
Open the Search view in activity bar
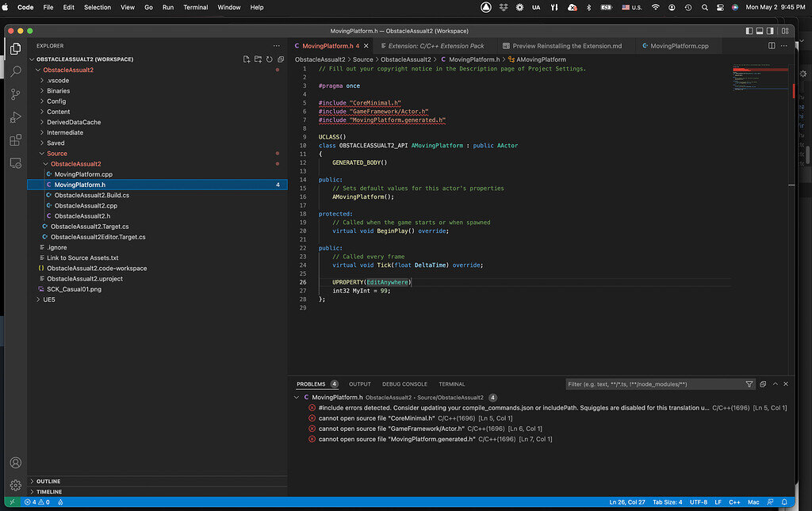click(15, 71)
